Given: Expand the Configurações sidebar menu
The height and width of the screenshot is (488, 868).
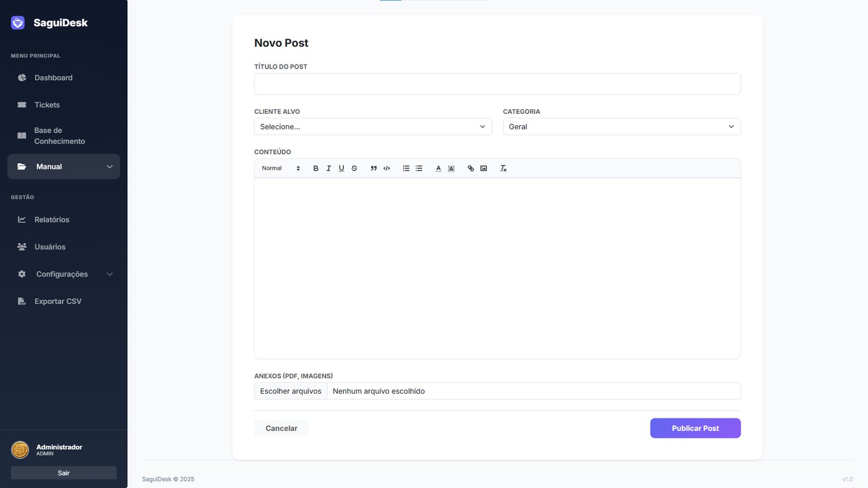Looking at the screenshot, I should click(63, 274).
